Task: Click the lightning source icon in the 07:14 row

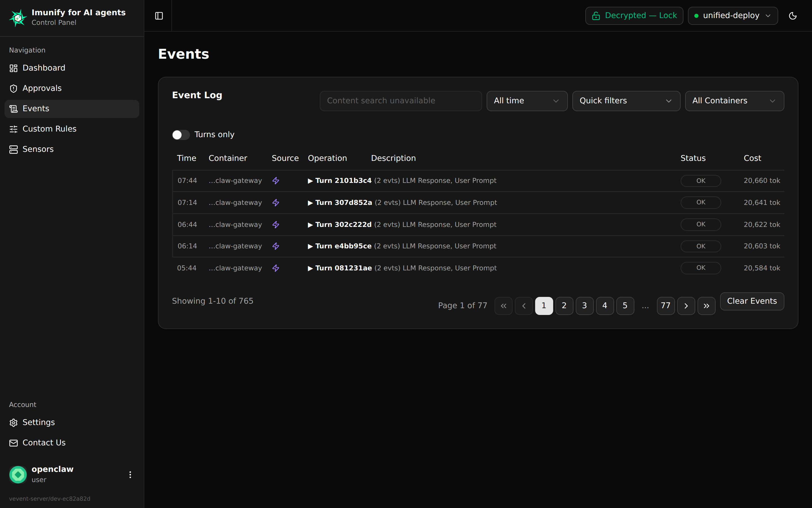Action: [276, 203]
